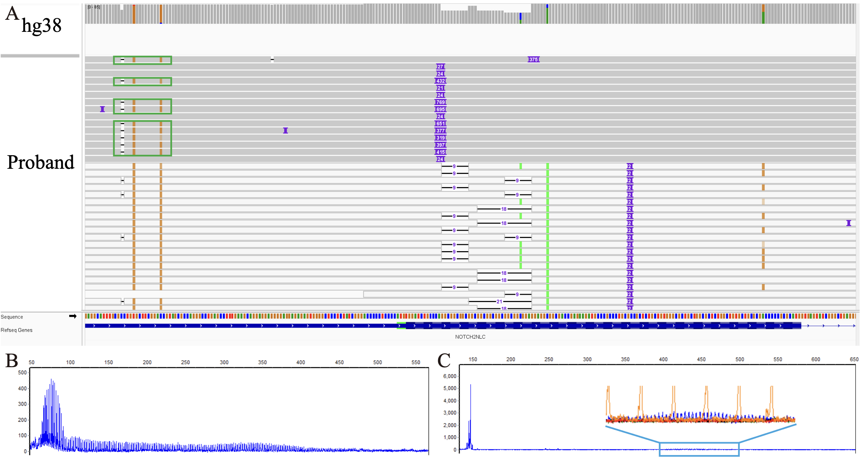Click the blue zoom rectangle in panel C

(x=699, y=449)
